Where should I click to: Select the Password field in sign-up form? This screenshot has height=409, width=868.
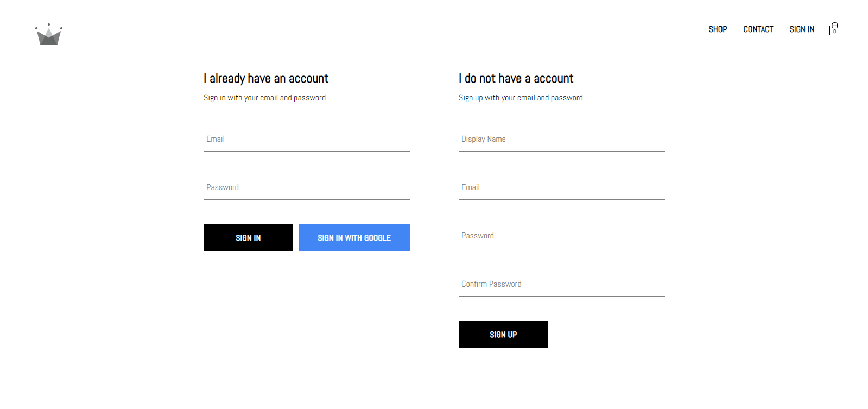coord(561,236)
